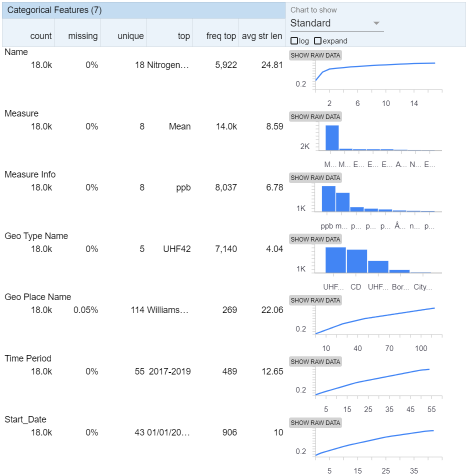Click avg str len value 6.78
469x476 pixels.
[274, 187]
